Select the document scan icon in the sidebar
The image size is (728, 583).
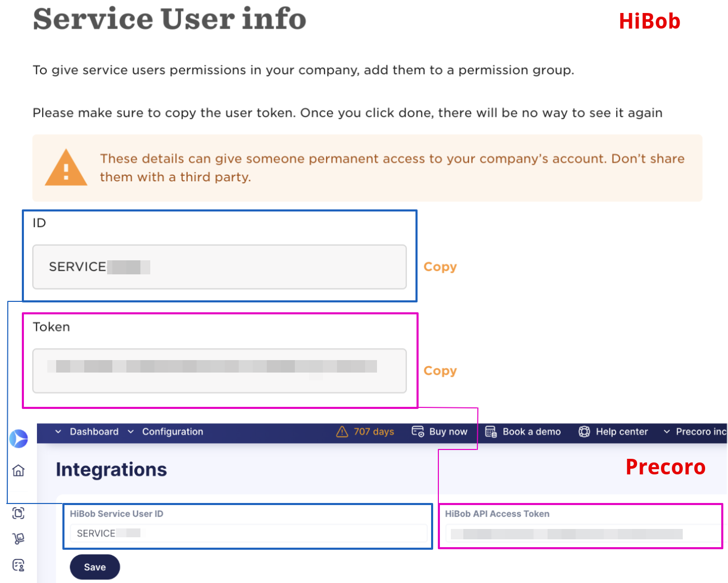pyautogui.click(x=18, y=513)
